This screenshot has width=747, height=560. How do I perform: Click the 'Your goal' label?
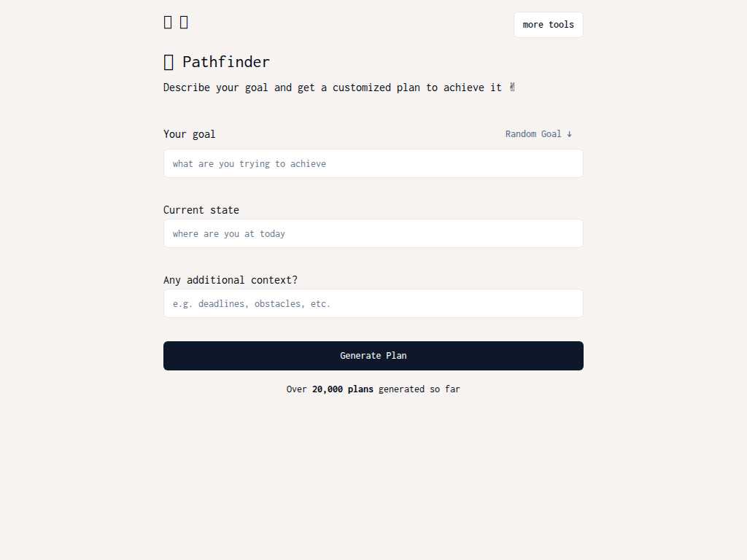189,134
